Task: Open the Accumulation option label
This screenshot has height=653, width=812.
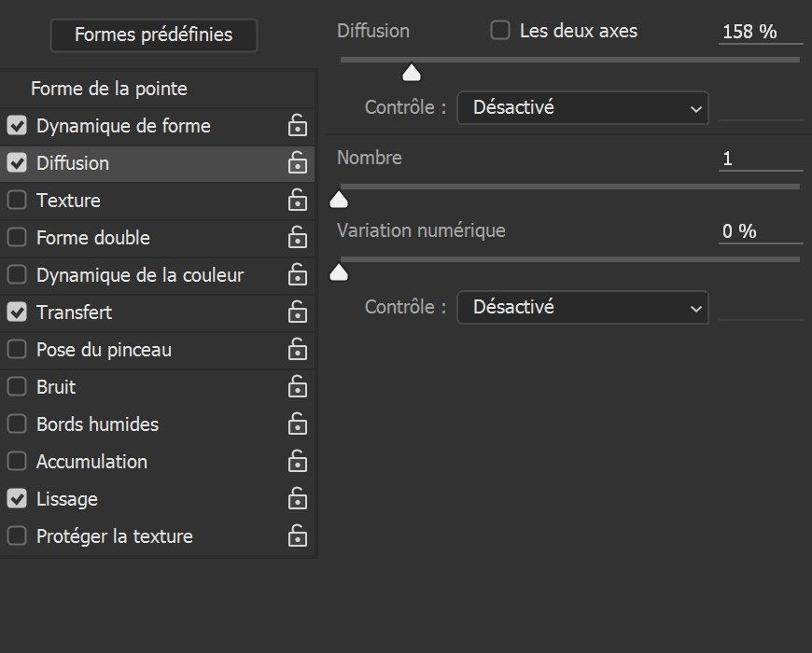Action: (91, 462)
